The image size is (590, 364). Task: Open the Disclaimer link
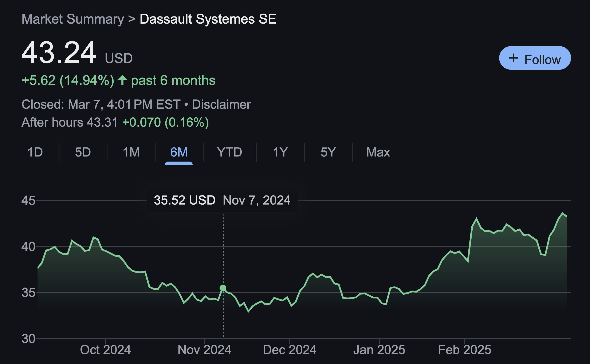[221, 104]
